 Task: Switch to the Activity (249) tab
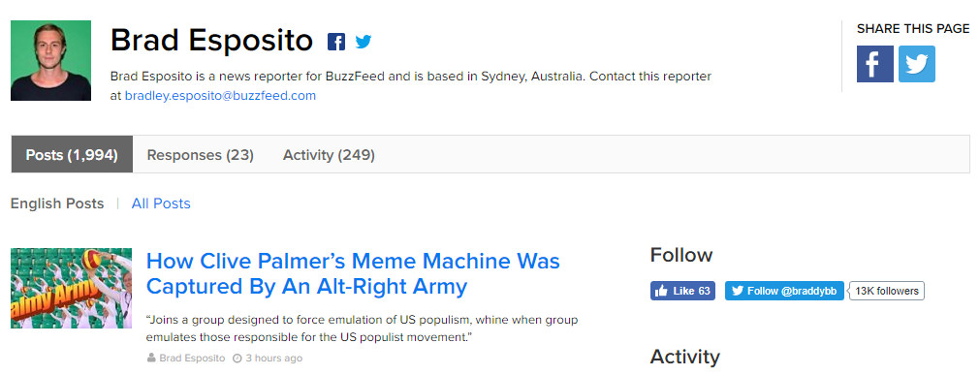[x=329, y=154]
